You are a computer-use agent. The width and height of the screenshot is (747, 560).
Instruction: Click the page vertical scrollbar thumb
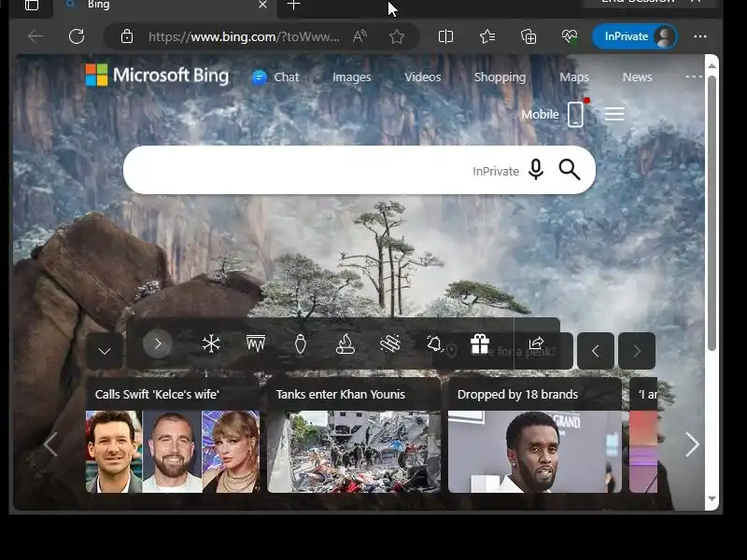pyautogui.click(x=712, y=214)
